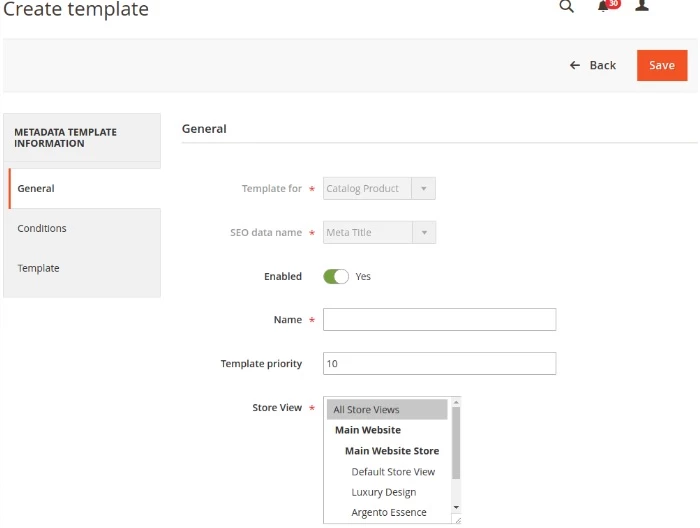
Task: Switch to the General tab
Action: pos(84,188)
